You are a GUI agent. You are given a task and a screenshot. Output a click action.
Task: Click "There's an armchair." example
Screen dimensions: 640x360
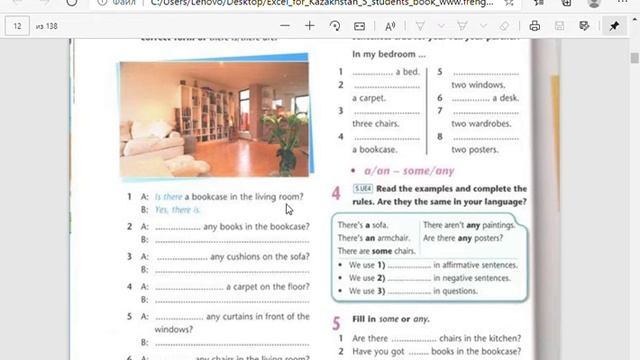tap(374, 238)
